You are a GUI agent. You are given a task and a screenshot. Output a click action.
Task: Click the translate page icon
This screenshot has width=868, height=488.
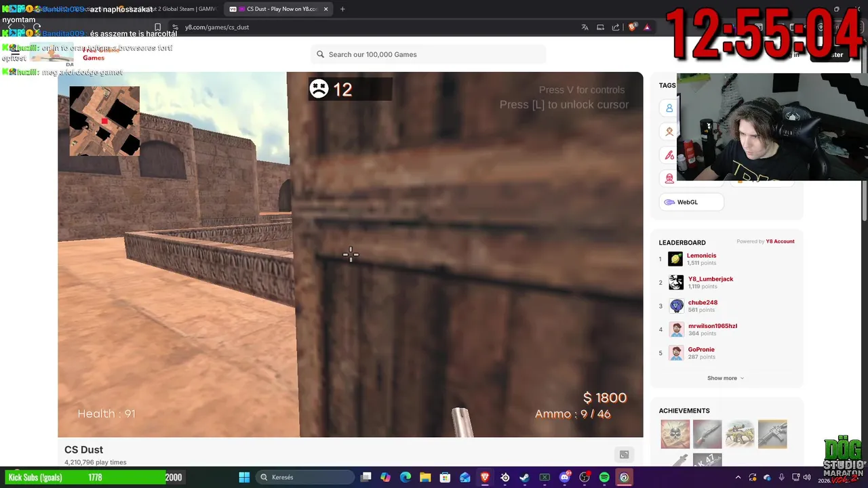pos(585,27)
